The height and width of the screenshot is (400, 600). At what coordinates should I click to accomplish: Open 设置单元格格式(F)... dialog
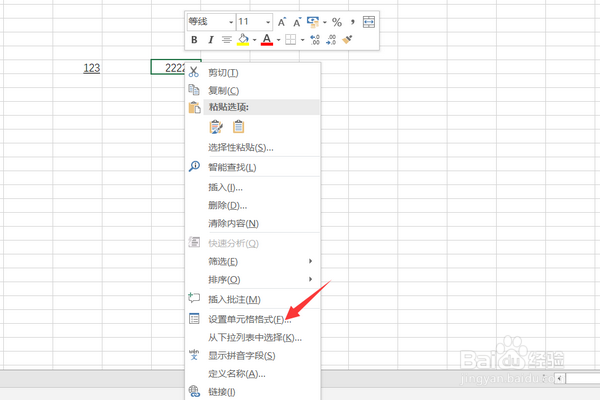point(252,319)
